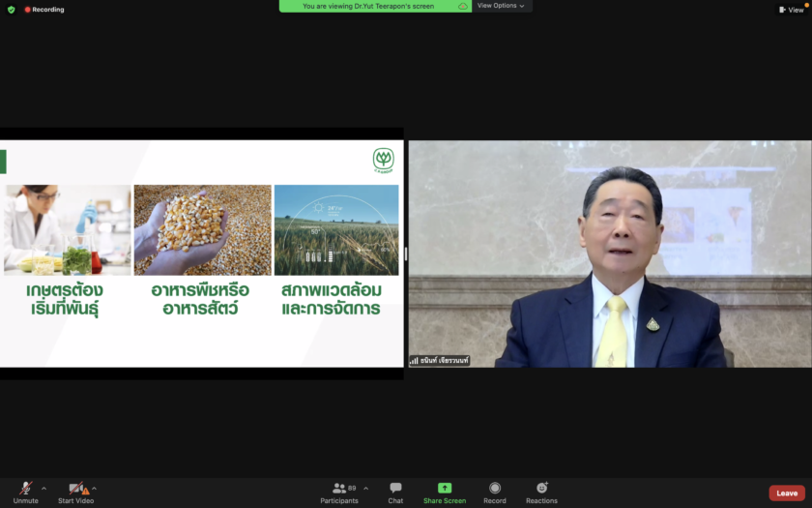Open the Chat panel
Screen dimensions: 812x508
point(395,490)
